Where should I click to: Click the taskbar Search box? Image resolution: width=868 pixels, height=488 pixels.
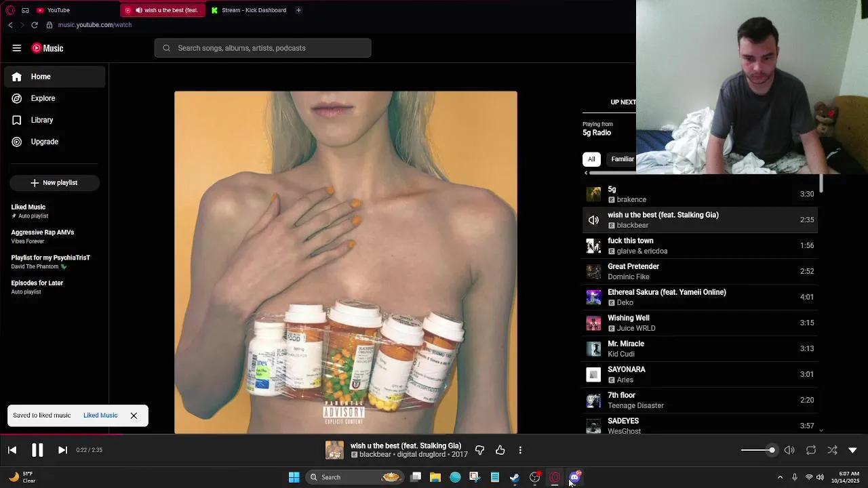[355, 477]
